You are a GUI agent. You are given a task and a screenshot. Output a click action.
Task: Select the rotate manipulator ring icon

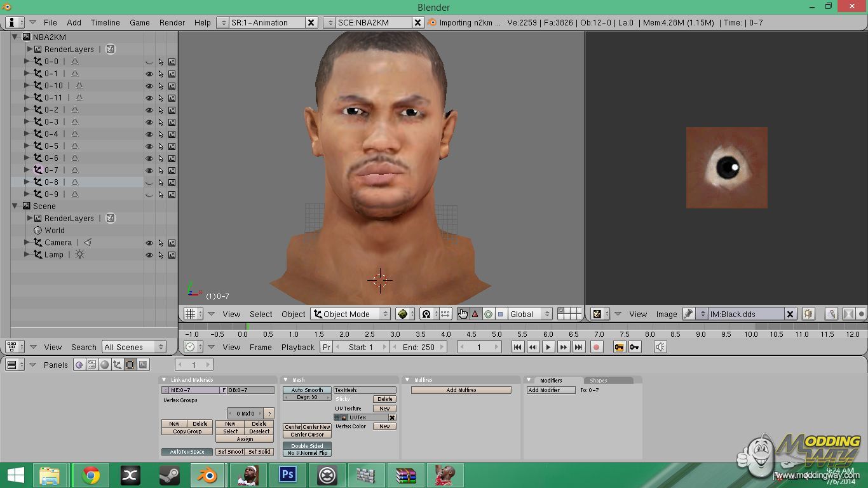pyautogui.click(x=488, y=314)
